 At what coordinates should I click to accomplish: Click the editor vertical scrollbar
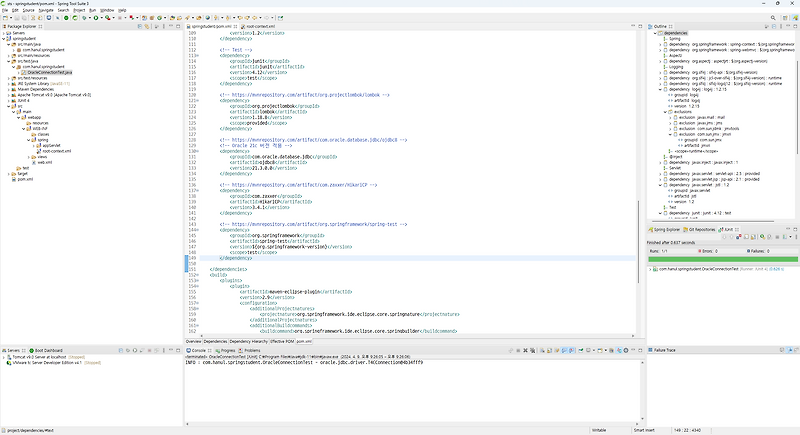(638, 242)
